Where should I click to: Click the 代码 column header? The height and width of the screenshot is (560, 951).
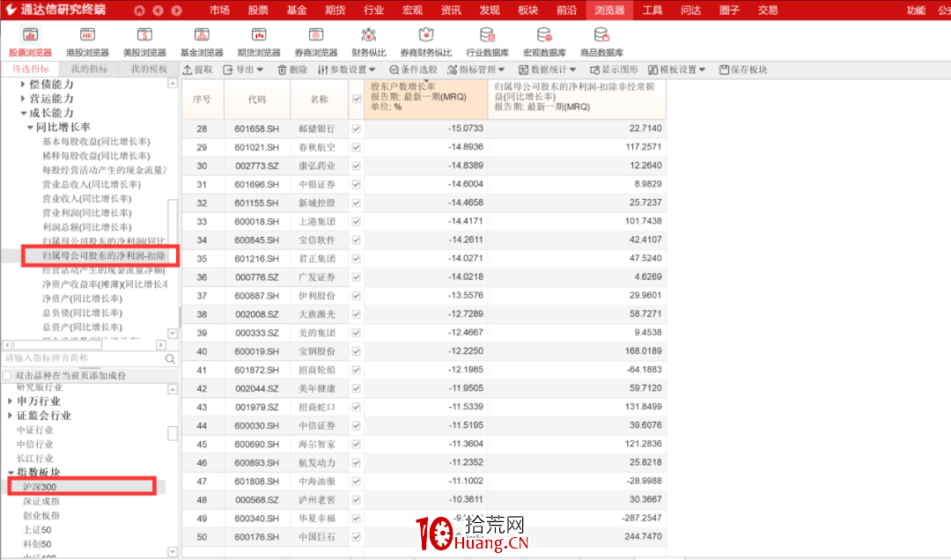[257, 99]
